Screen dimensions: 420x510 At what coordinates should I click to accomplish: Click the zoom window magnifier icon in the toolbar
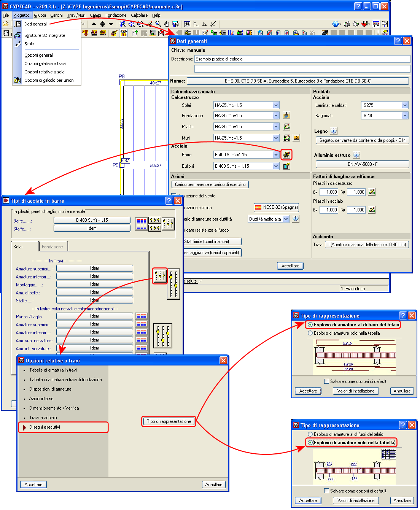158,24
